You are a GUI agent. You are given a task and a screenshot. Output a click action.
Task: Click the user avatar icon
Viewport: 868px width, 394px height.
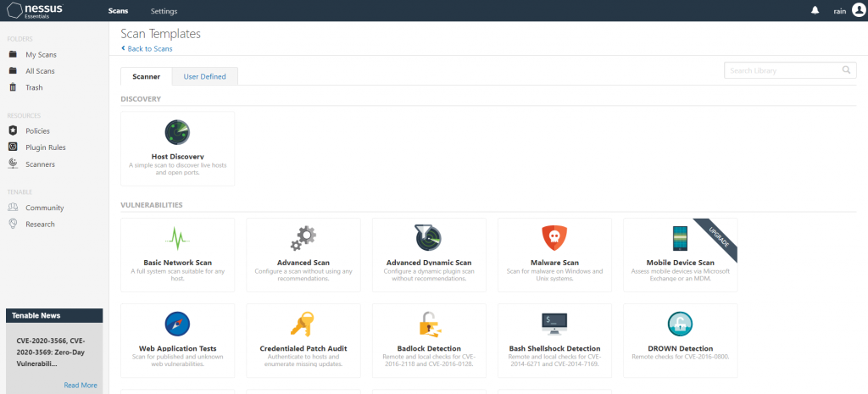click(858, 10)
